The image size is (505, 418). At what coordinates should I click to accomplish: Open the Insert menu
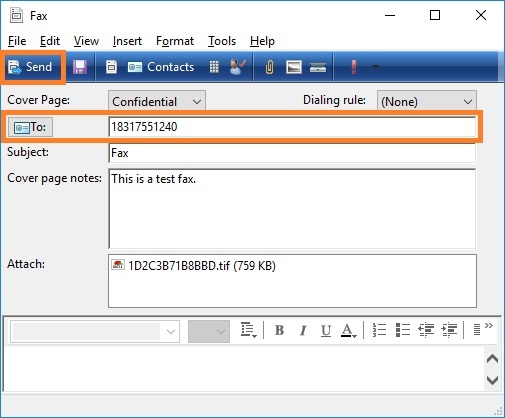point(127,41)
